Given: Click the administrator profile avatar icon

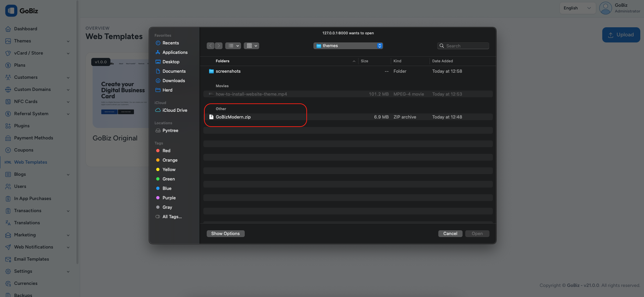Looking at the screenshot, I should pos(605,8).
